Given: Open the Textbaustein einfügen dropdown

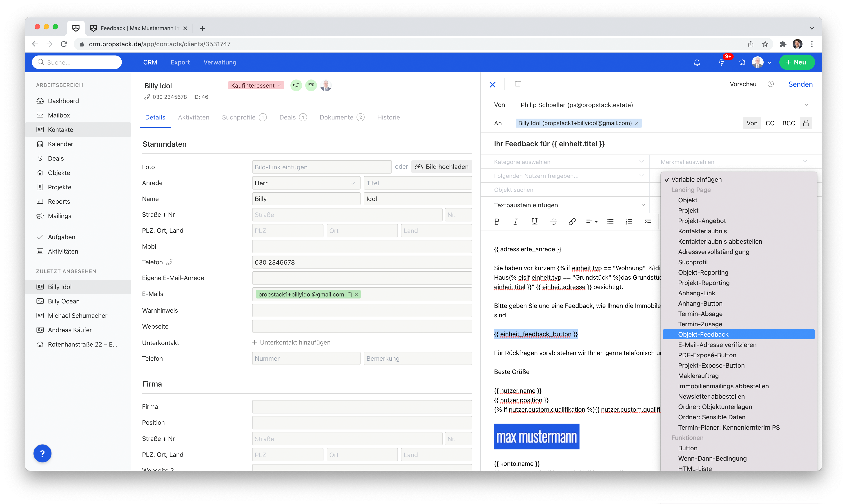Looking at the screenshot, I should pyautogui.click(x=569, y=205).
